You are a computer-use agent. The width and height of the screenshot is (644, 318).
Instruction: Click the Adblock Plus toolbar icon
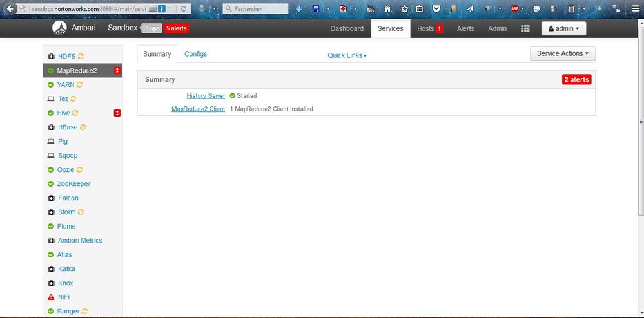[x=514, y=8]
